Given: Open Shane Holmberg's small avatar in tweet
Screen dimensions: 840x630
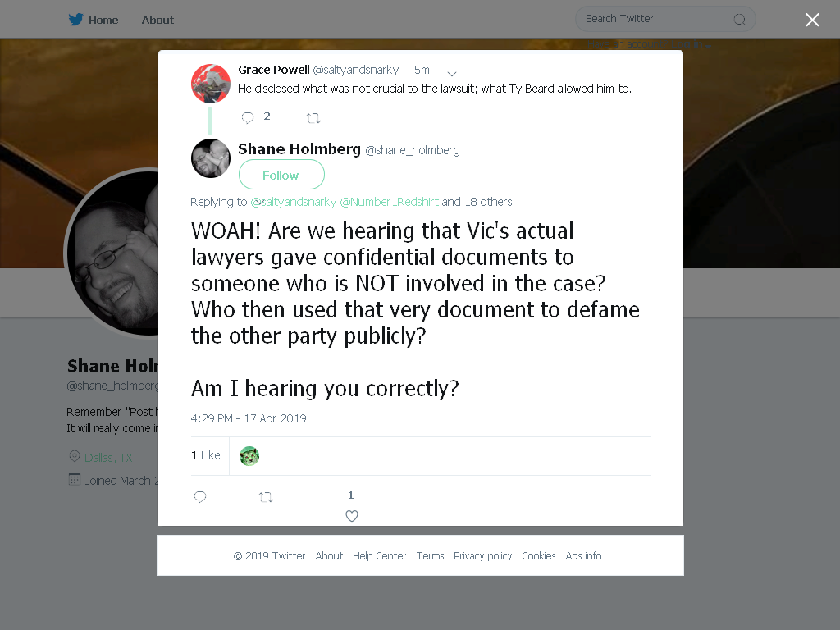Looking at the screenshot, I should pyautogui.click(x=211, y=158).
